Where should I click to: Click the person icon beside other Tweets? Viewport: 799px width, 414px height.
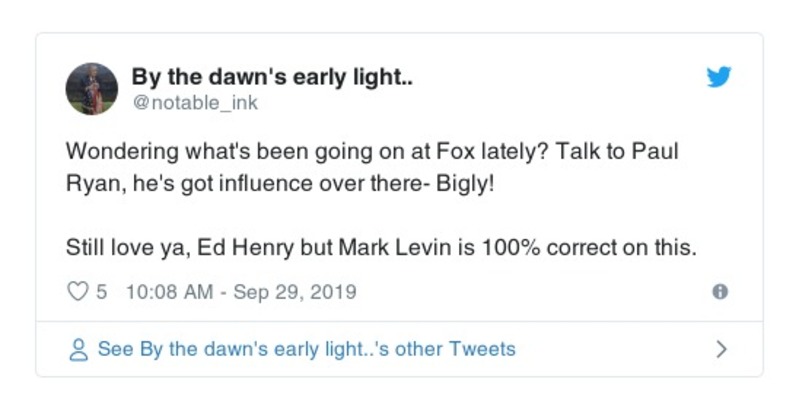[78, 350]
